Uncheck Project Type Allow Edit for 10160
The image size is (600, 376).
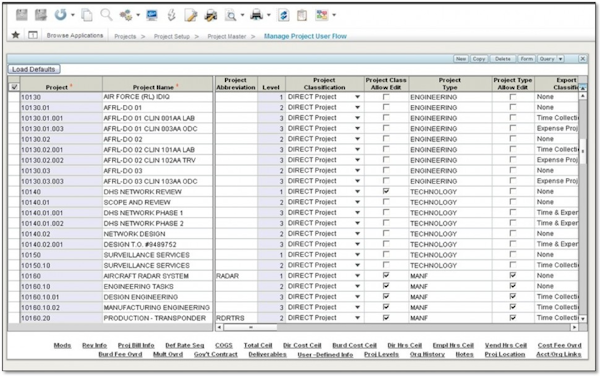tap(513, 275)
